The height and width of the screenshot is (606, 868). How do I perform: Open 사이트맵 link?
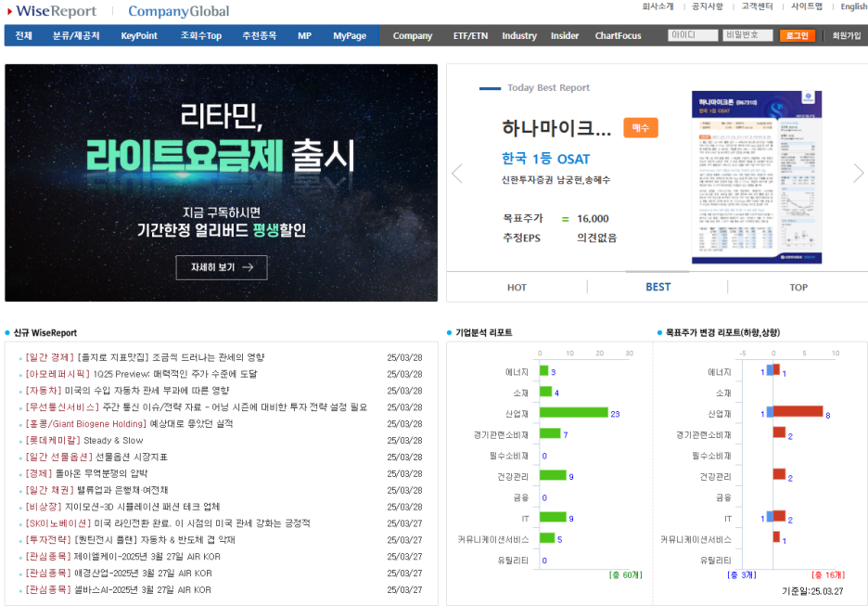[807, 6]
